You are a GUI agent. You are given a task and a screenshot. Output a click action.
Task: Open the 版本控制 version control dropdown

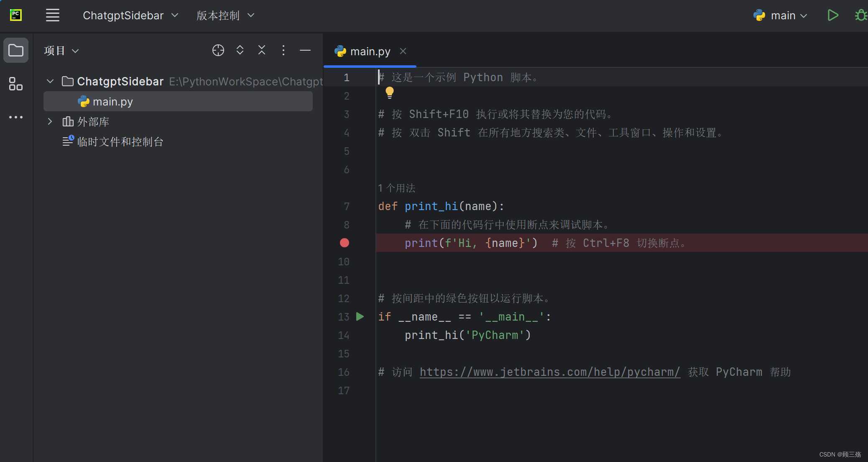pyautogui.click(x=225, y=15)
